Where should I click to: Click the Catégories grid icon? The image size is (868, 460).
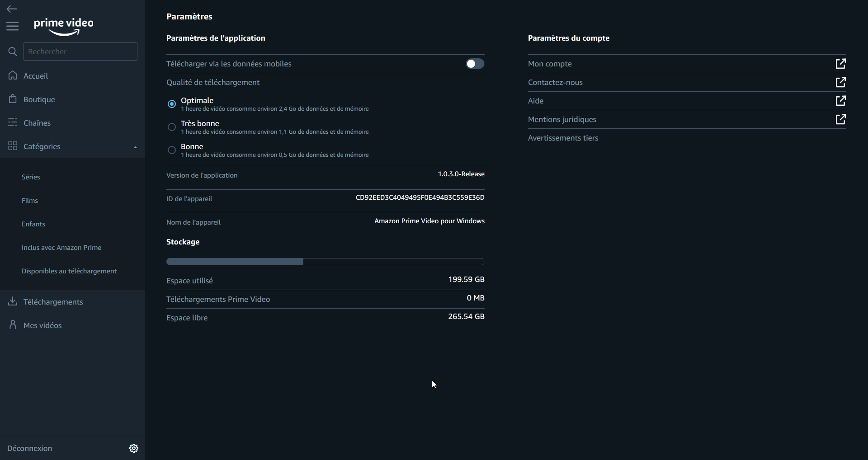coord(13,146)
